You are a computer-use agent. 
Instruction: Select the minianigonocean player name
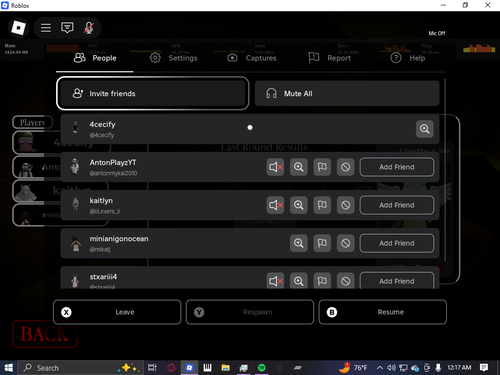point(119,239)
